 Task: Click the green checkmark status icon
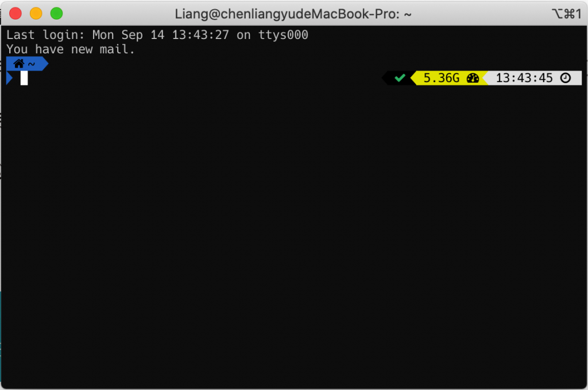click(x=400, y=78)
